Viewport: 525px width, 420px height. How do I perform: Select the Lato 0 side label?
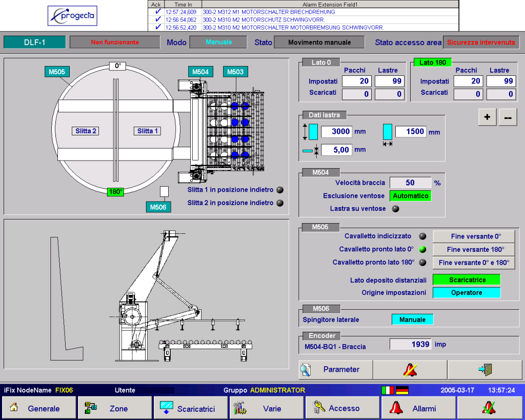321,62
